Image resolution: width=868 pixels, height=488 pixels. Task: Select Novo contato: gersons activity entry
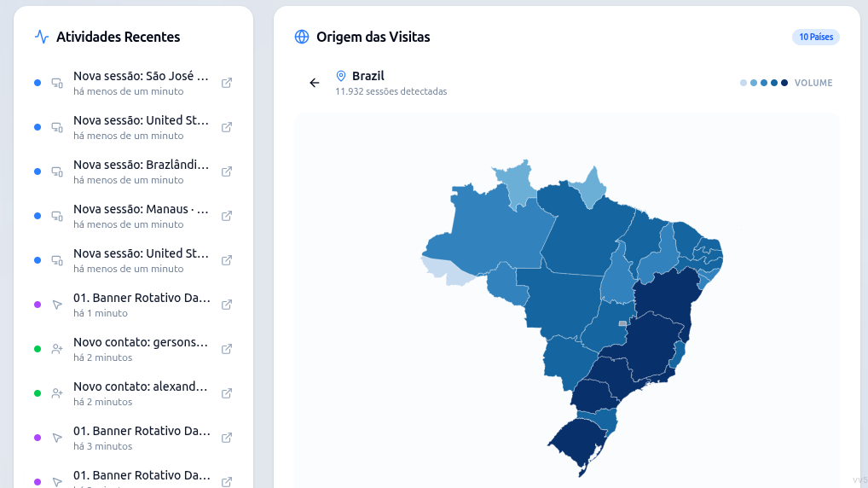click(x=133, y=349)
